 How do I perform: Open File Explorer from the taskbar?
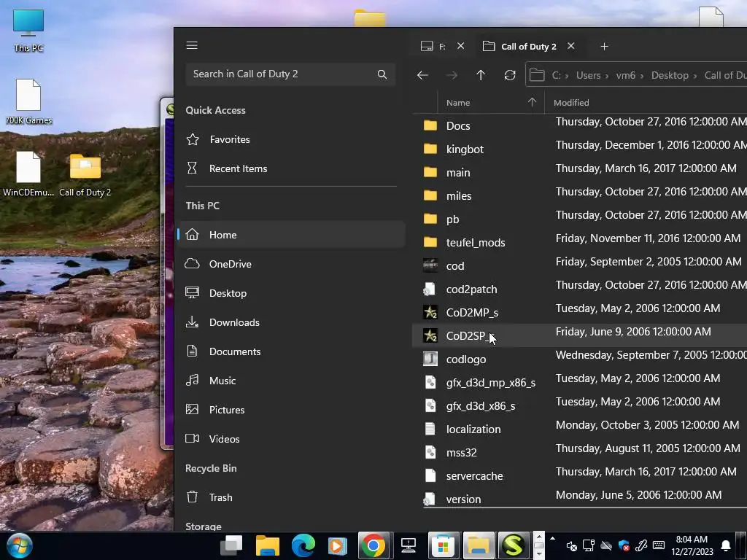click(268, 545)
